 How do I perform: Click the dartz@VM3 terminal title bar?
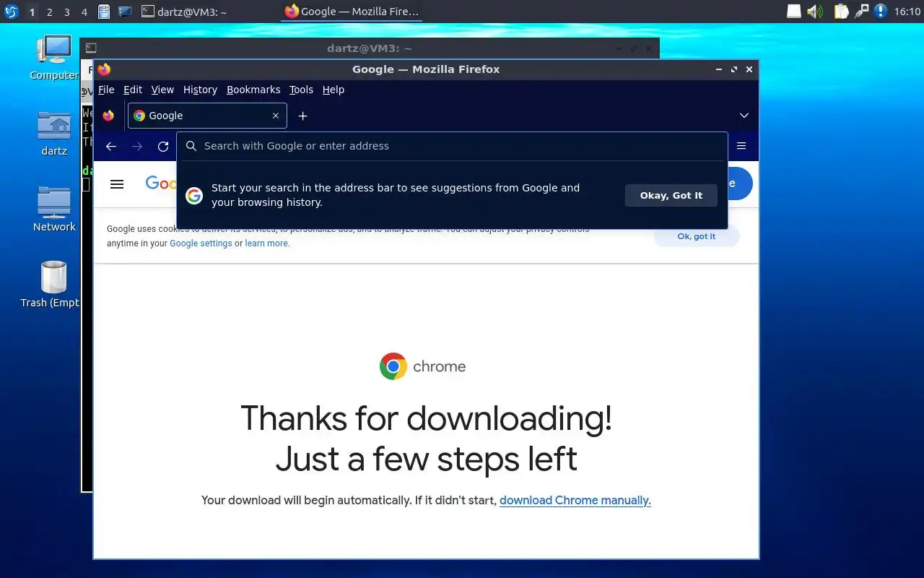coord(368,48)
